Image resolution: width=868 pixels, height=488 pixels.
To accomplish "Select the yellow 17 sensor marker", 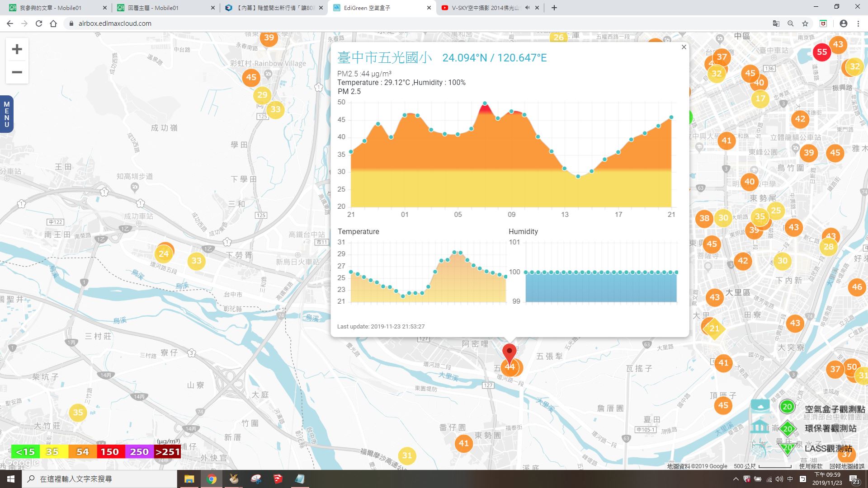I will (760, 99).
